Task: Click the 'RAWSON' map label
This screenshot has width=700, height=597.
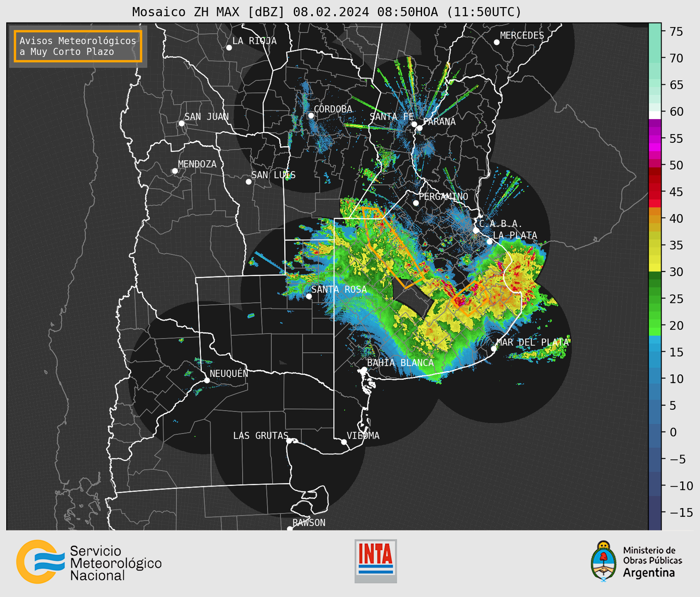Action: tap(309, 523)
